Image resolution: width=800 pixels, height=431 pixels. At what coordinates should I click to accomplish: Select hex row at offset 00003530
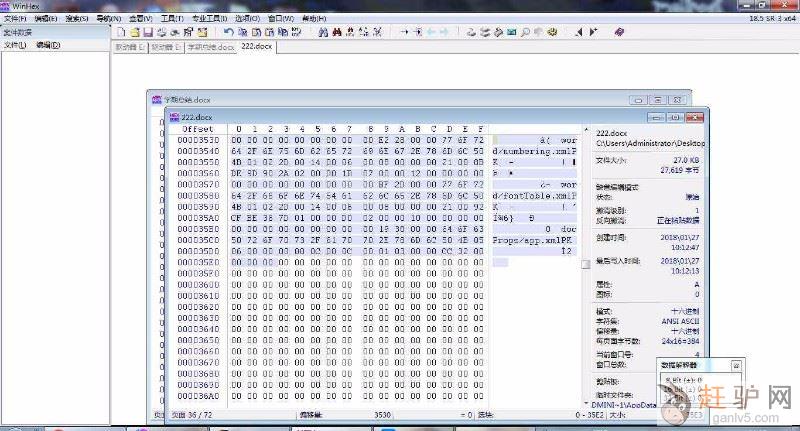click(198, 141)
